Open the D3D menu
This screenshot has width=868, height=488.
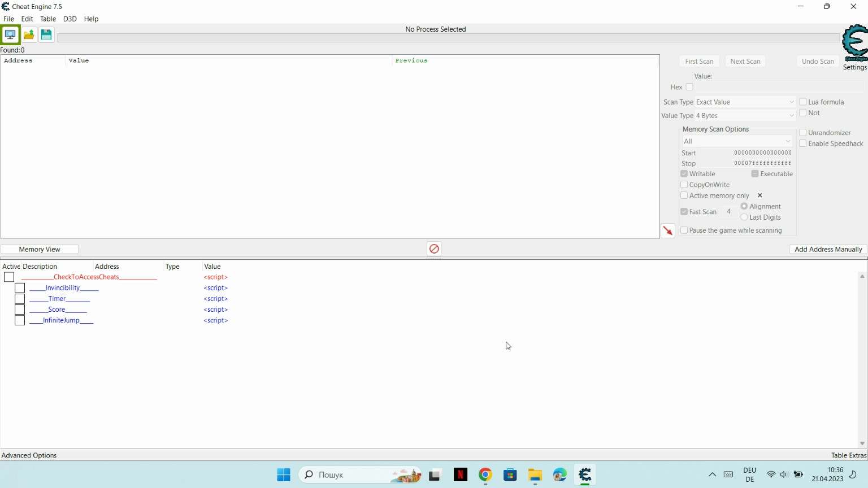point(70,19)
